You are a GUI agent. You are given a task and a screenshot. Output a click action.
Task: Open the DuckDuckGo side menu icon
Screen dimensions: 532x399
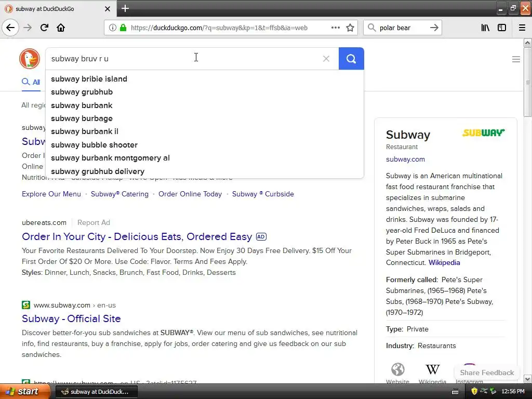pyautogui.click(x=516, y=59)
